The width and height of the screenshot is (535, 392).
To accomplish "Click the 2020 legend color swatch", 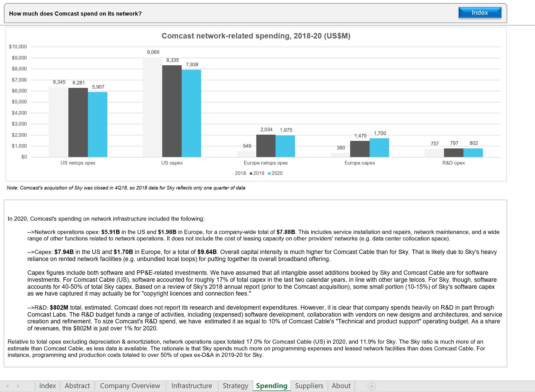I will (269, 173).
